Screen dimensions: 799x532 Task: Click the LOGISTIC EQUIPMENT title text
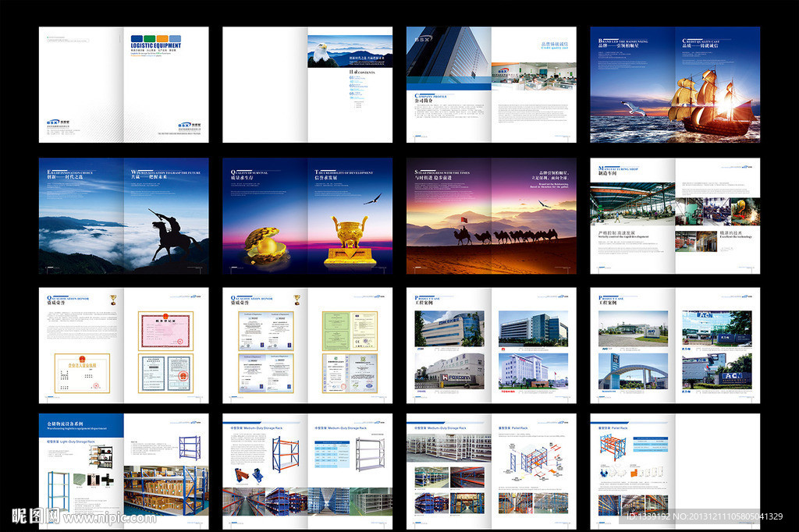pyautogui.click(x=156, y=45)
